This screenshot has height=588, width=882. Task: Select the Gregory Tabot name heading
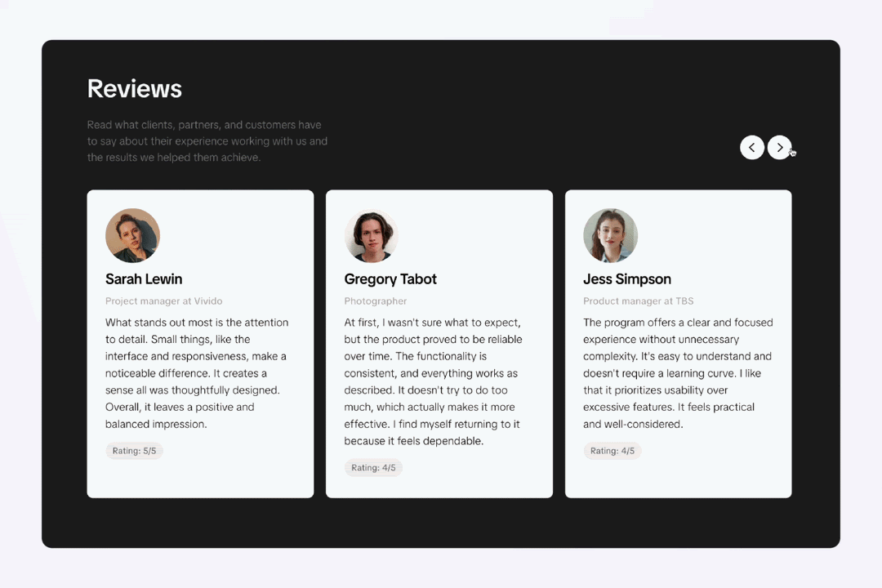[x=390, y=279]
